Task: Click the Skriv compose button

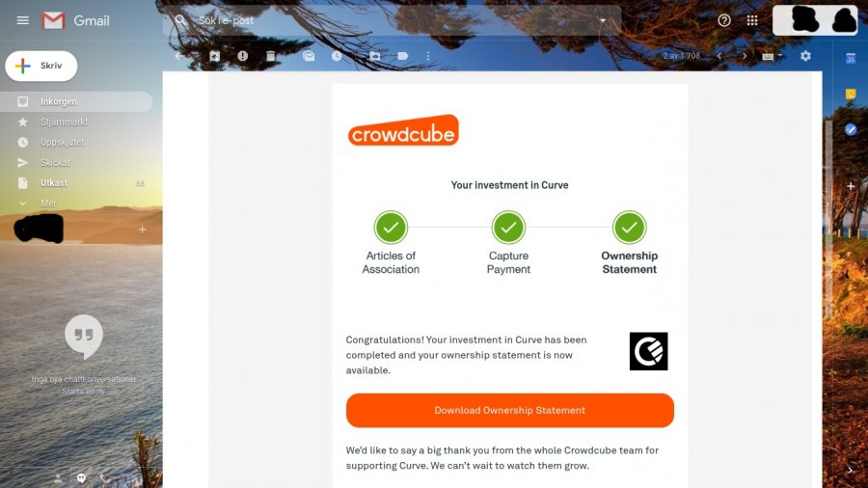Action: tap(41, 66)
